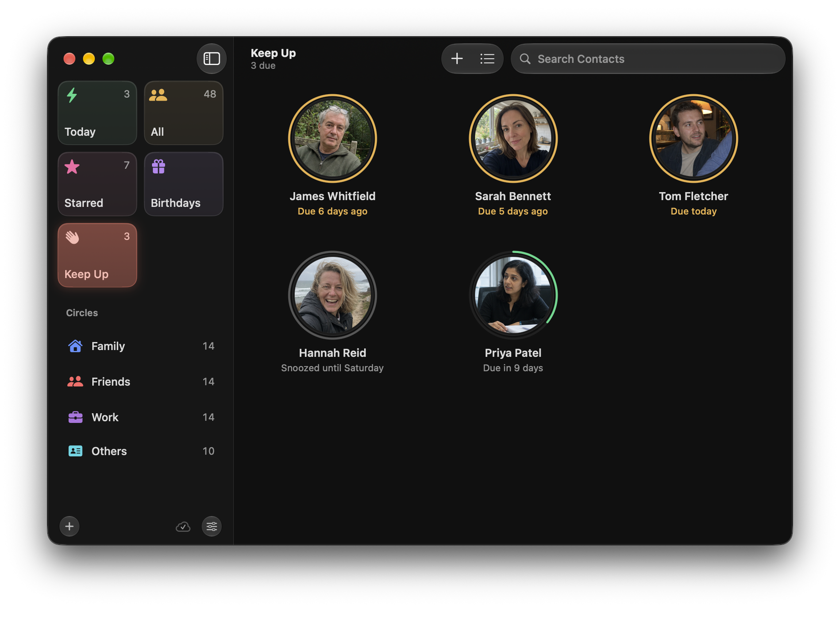840x620 pixels.
Task: Add a new contact with plus toolbar button
Action: (x=457, y=58)
